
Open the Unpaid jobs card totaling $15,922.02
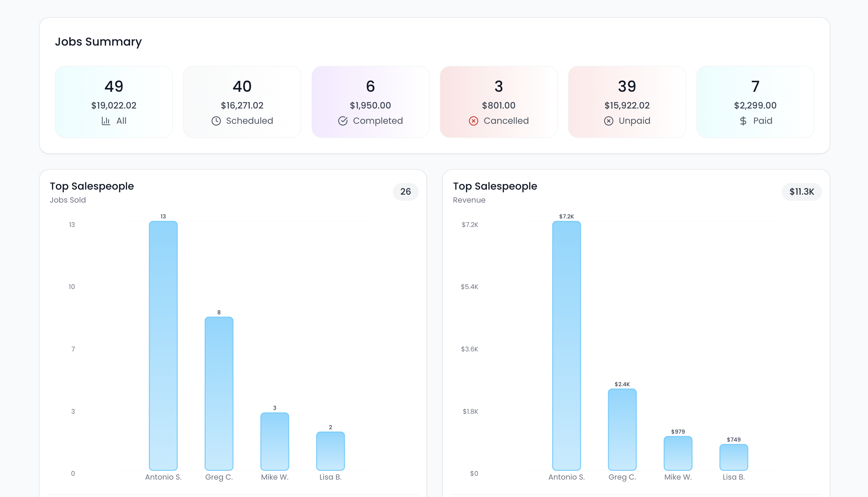[x=627, y=102]
